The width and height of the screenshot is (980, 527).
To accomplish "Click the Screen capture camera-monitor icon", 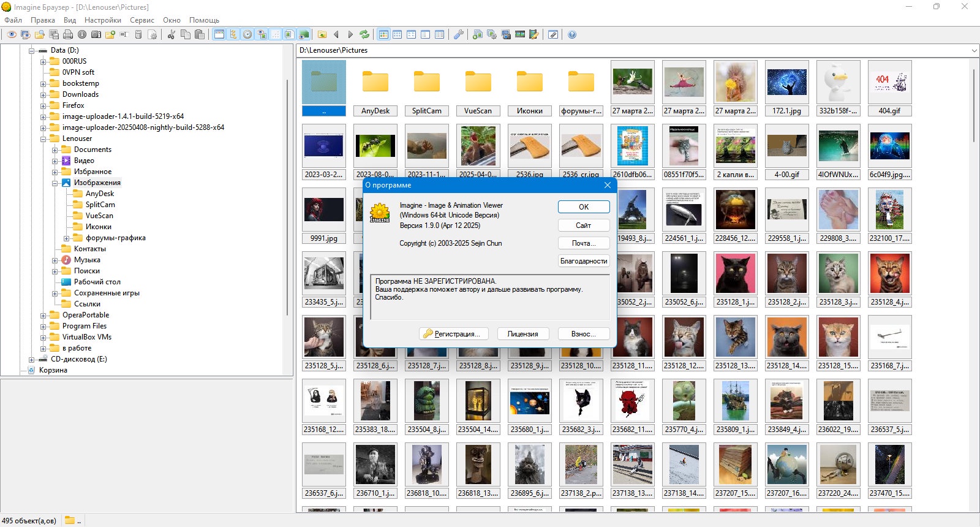I will pos(506,34).
